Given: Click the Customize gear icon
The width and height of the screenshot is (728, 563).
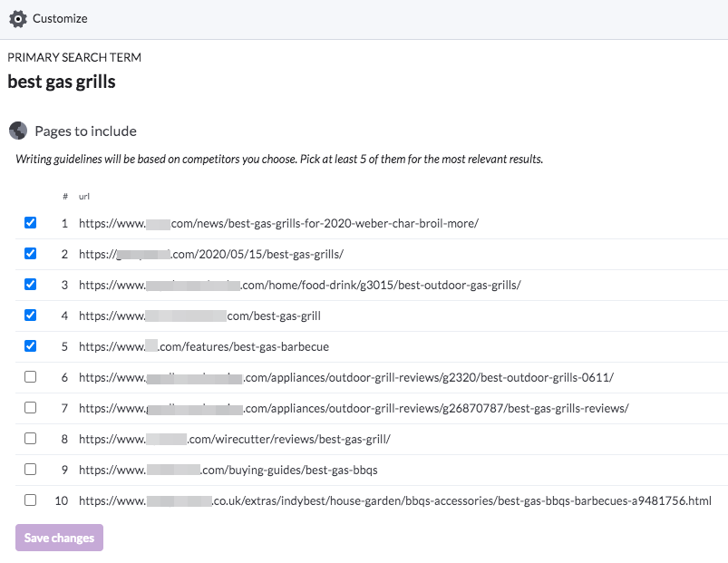Looking at the screenshot, I should pos(18,19).
